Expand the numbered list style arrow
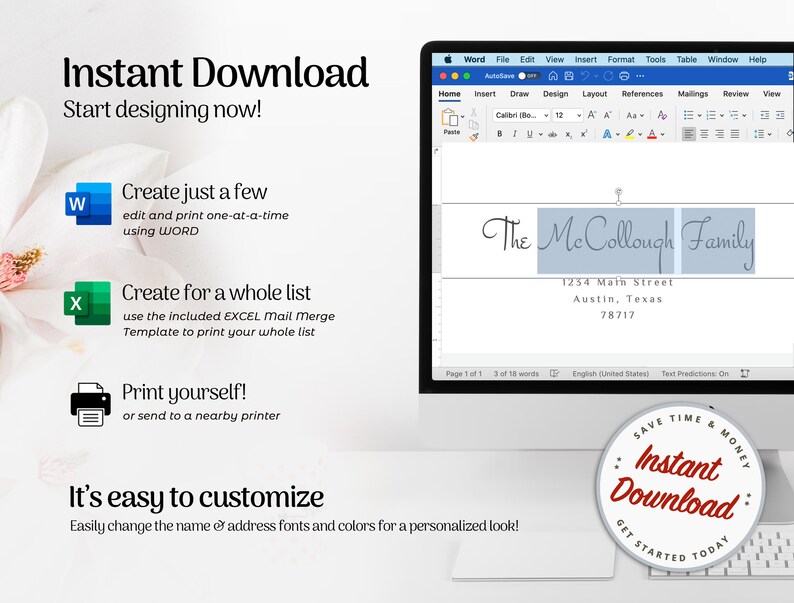 point(722,115)
